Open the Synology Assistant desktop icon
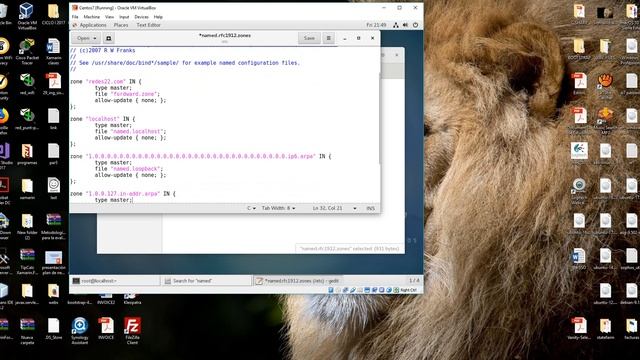Screen dimensions: 640x360 80,330
